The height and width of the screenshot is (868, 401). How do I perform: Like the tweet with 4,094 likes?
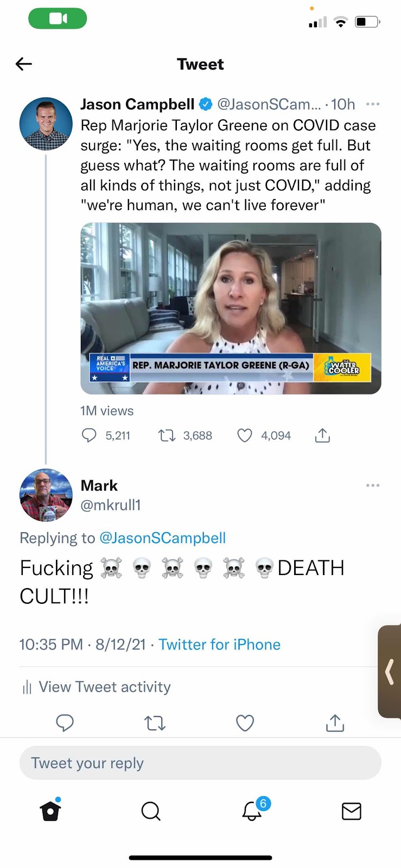245,435
